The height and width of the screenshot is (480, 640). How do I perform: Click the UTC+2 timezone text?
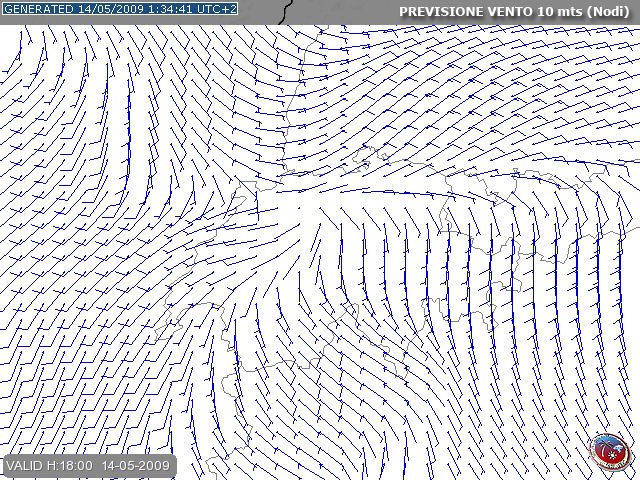coord(217,9)
